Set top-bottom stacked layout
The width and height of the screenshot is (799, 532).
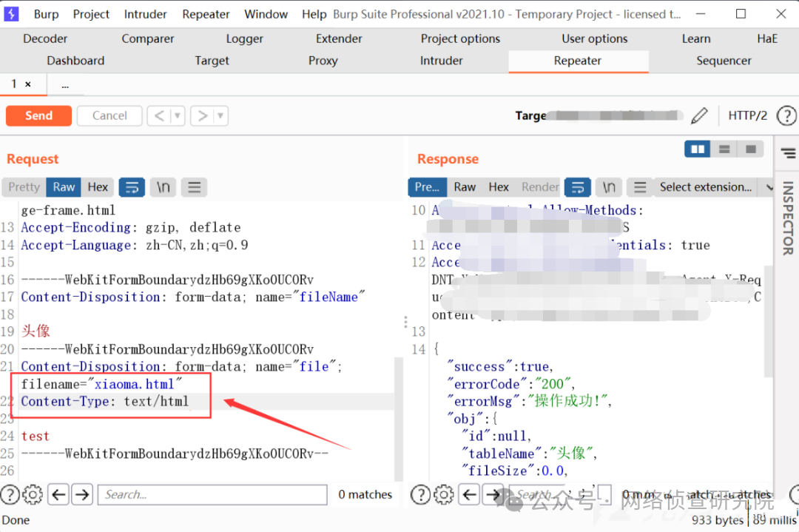[724, 149]
